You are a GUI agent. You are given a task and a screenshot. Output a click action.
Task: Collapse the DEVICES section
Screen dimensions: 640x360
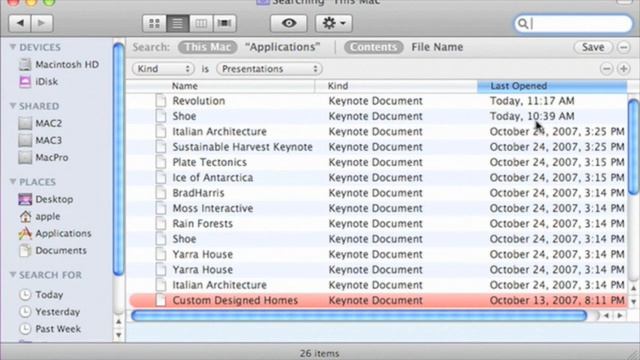pyautogui.click(x=13, y=47)
